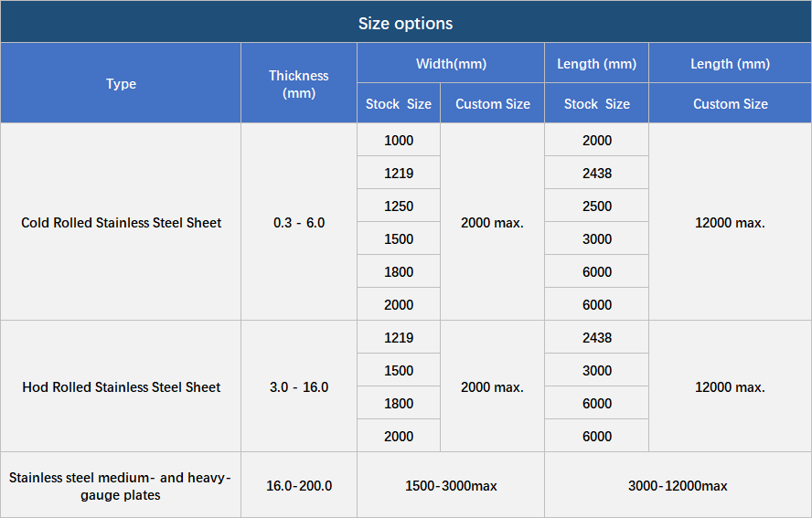Click Cold Rolled "12000 max." custom length
Image resolution: width=812 pixels, height=518 pixels.
coord(730,222)
